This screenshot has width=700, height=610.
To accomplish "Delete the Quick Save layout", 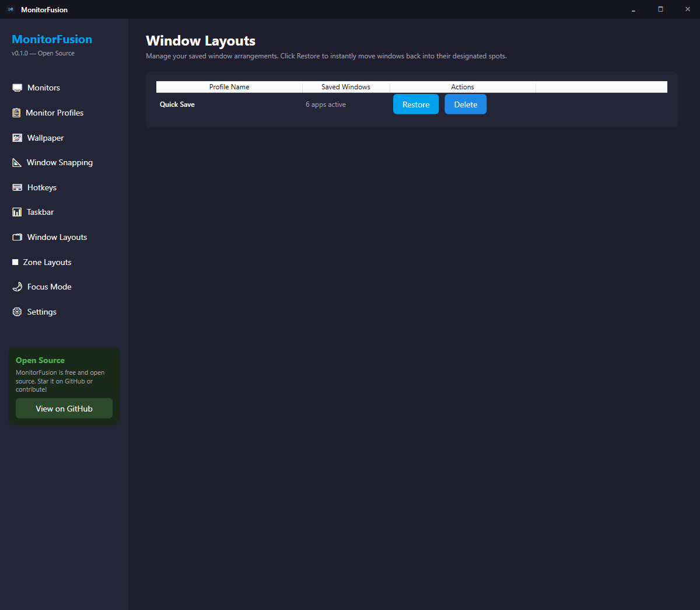I will coord(466,104).
